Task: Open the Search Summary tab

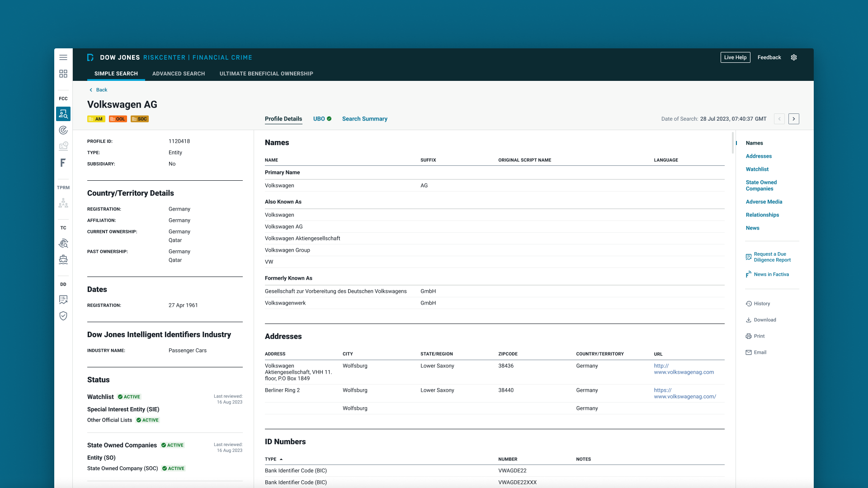Action: click(x=365, y=119)
